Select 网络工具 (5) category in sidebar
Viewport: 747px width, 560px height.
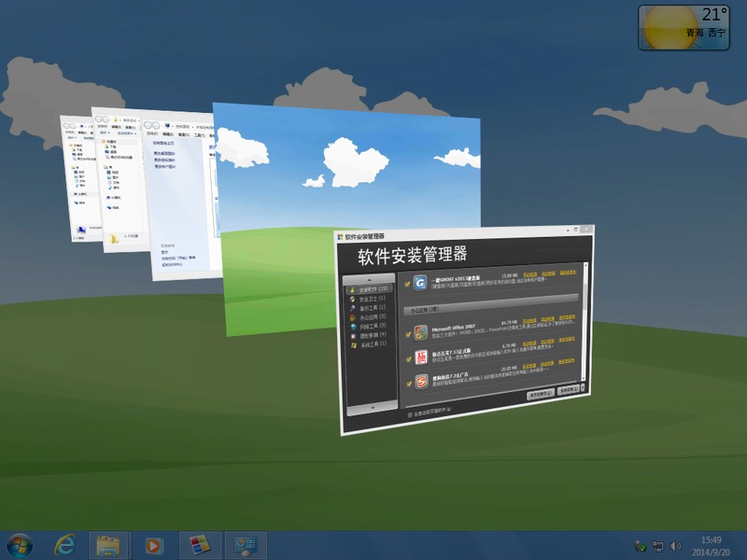click(x=368, y=326)
